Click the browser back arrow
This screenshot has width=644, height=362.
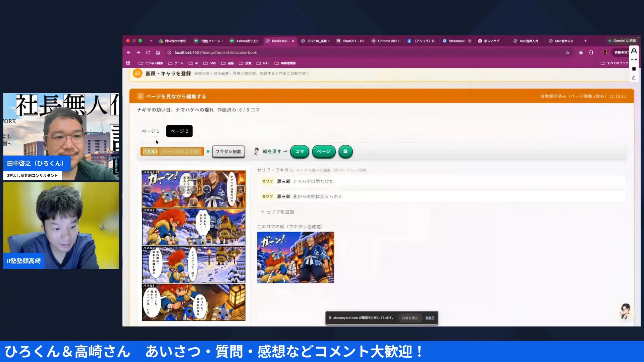pyautogui.click(x=128, y=52)
